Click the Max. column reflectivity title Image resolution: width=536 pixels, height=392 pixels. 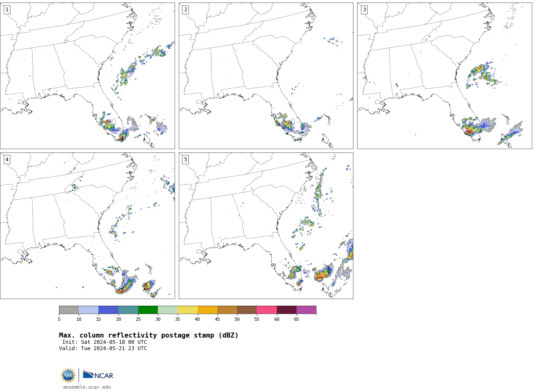tap(149, 335)
